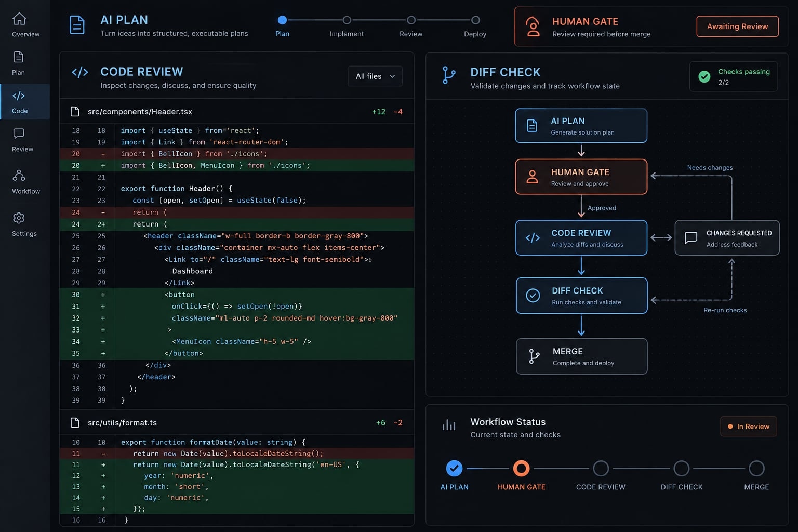
Task: Click the Changes Requested comment icon
Action: click(691, 238)
